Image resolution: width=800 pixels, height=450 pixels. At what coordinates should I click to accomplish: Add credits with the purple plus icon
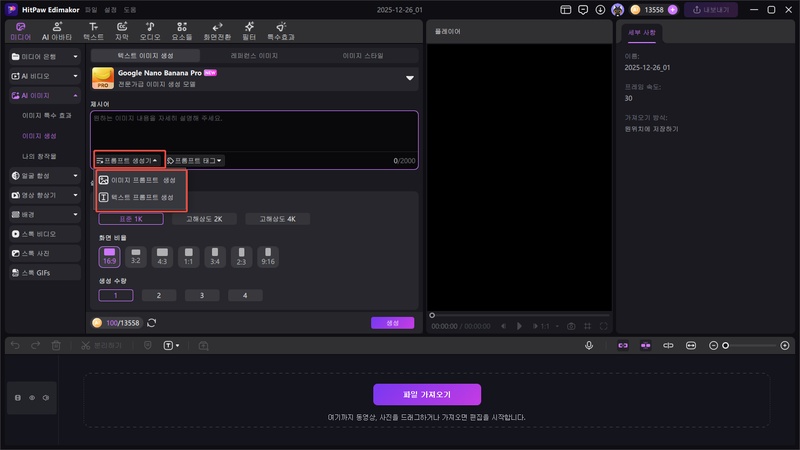pyautogui.click(x=672, y=10)
